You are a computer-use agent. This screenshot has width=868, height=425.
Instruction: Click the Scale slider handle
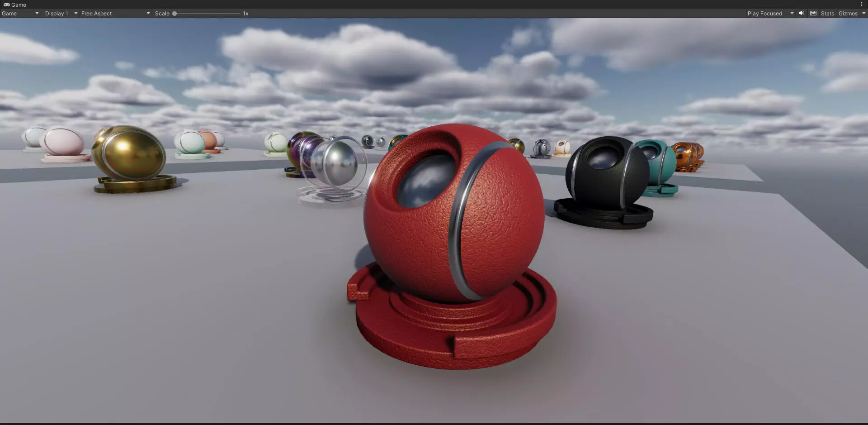pyautogui.click(x=175, y=14)
